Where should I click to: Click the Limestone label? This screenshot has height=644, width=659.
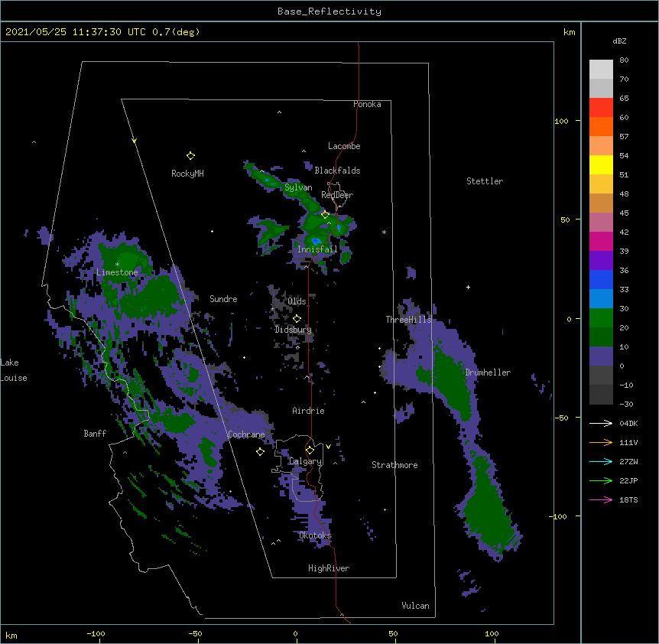tap(117, 272)
